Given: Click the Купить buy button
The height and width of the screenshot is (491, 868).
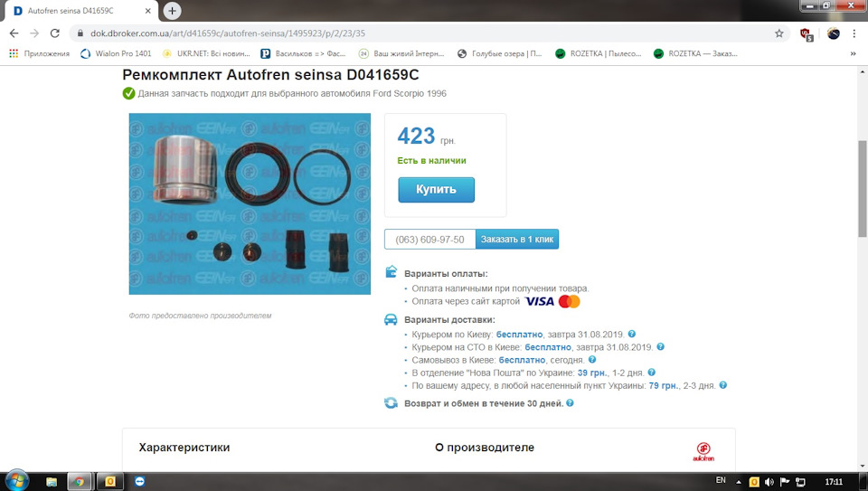Looking at the screenshot, I should point(436,189).
